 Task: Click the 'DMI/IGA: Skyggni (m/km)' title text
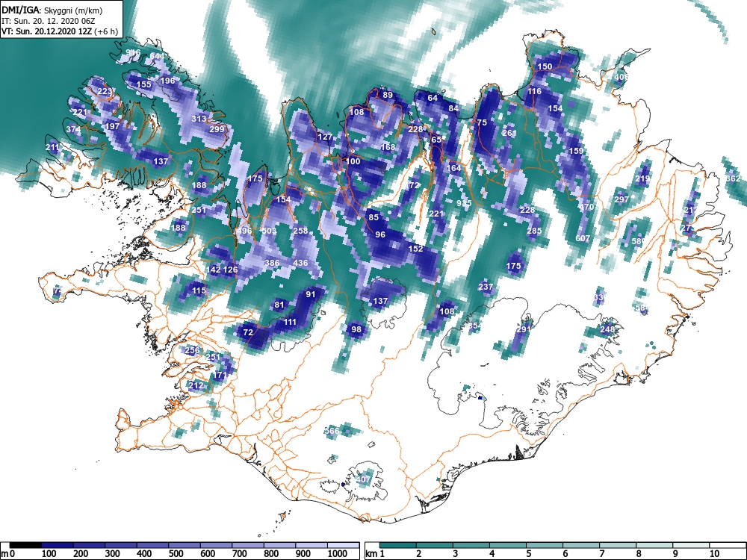52,10
